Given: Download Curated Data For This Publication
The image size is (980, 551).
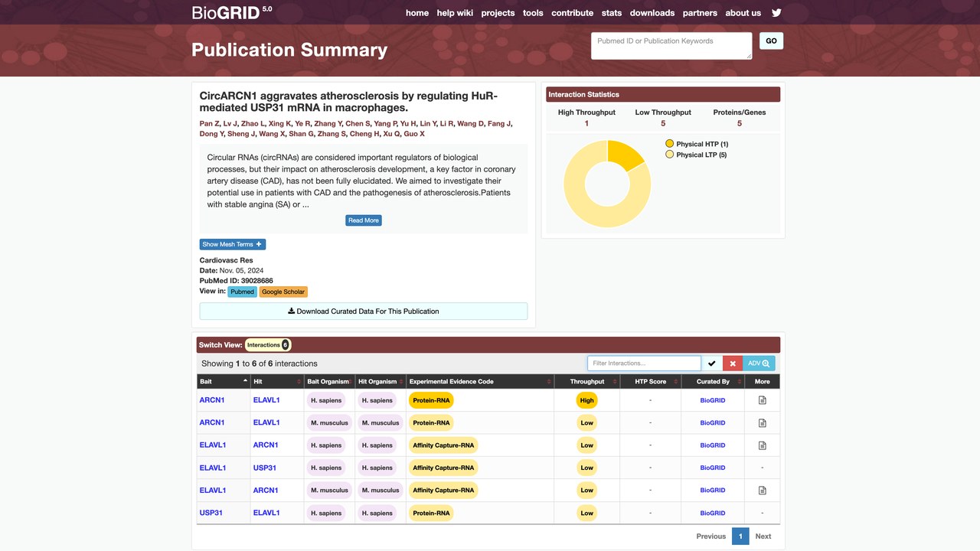Looking at the screenshot, I should [x=364, y=311].
